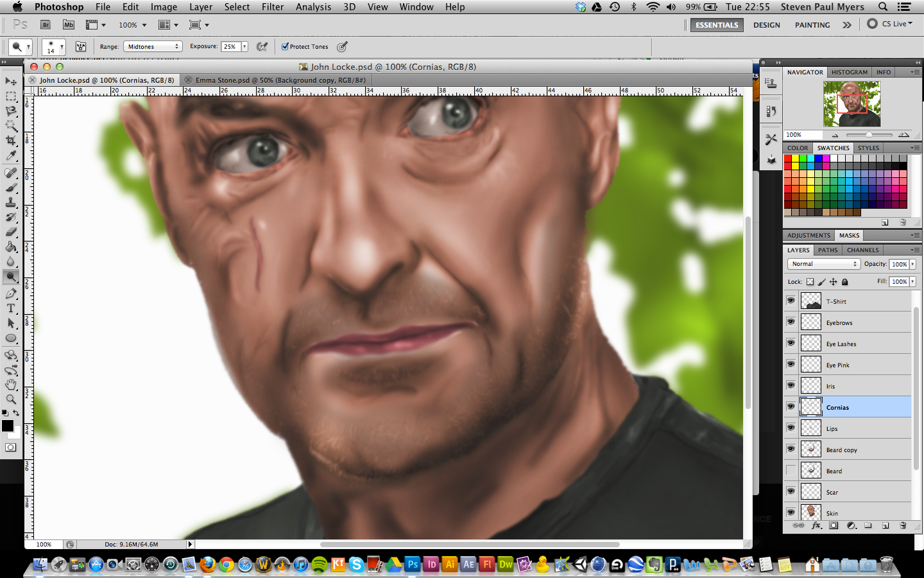
Task: Select the Path Selection tool
Action: (11, 323)
